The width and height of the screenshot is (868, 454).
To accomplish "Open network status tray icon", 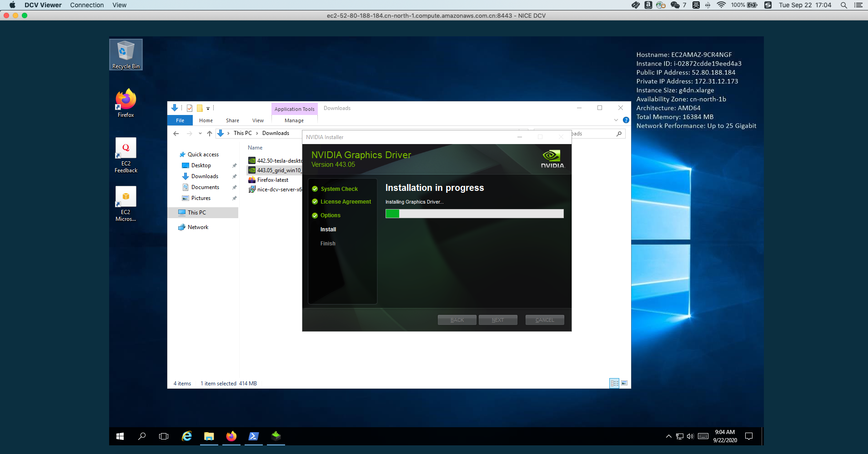I will 680,436.
